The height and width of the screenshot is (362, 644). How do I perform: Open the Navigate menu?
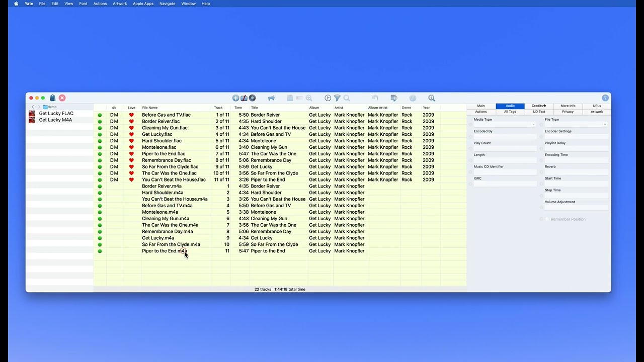167,4
